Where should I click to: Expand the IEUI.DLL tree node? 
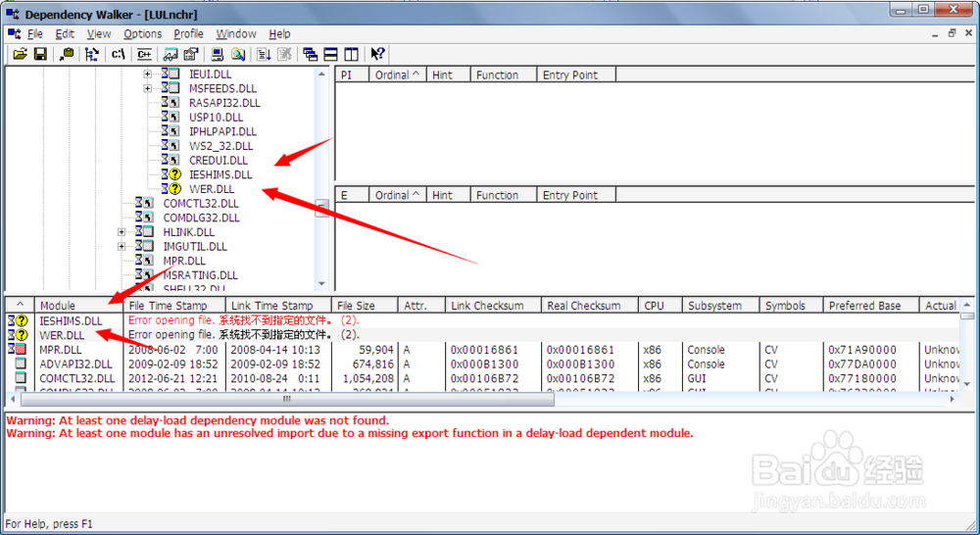(x=148, y=73)
